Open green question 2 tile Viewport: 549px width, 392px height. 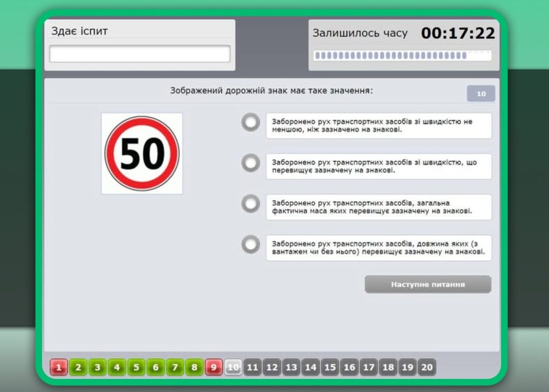coord(78,367)
